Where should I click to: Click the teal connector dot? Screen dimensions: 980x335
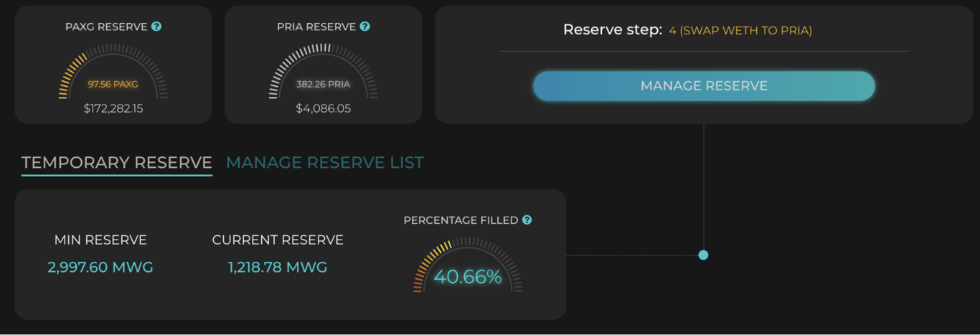pos(703,255)
